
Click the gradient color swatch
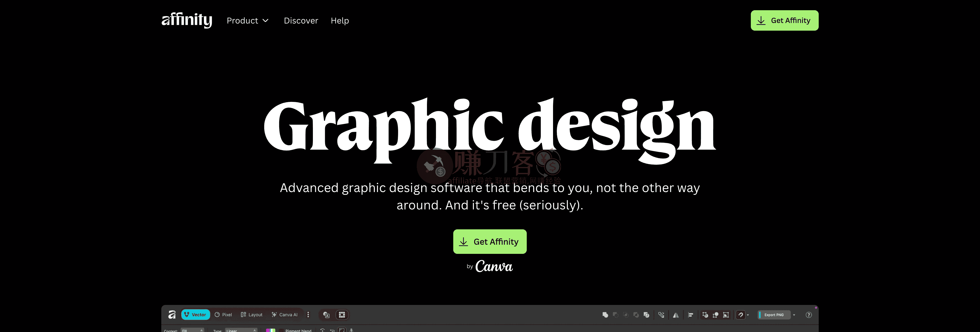point(271,331)
